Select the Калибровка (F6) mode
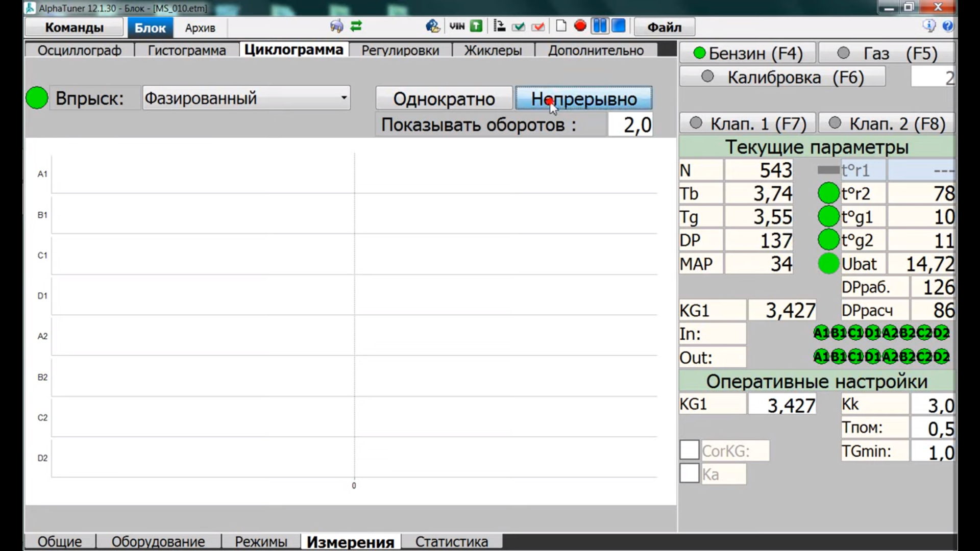Viewport: 980px width, 551px height. click(783, 78)
